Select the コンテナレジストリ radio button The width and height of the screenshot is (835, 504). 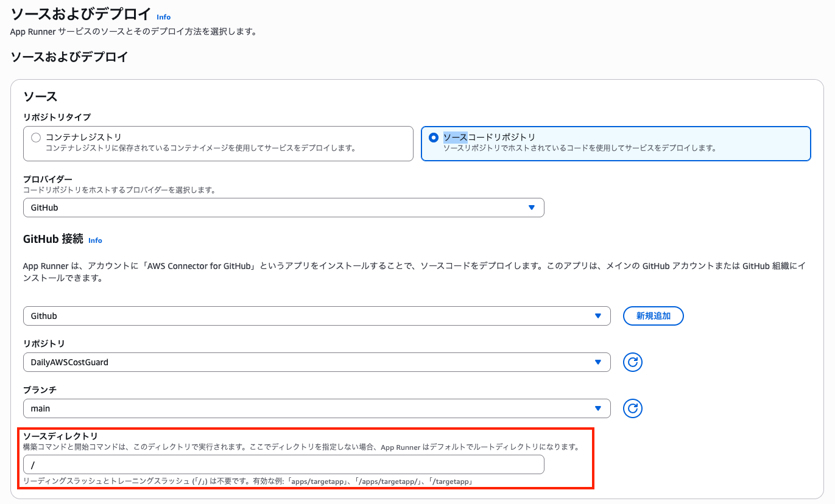pos(36,137)
